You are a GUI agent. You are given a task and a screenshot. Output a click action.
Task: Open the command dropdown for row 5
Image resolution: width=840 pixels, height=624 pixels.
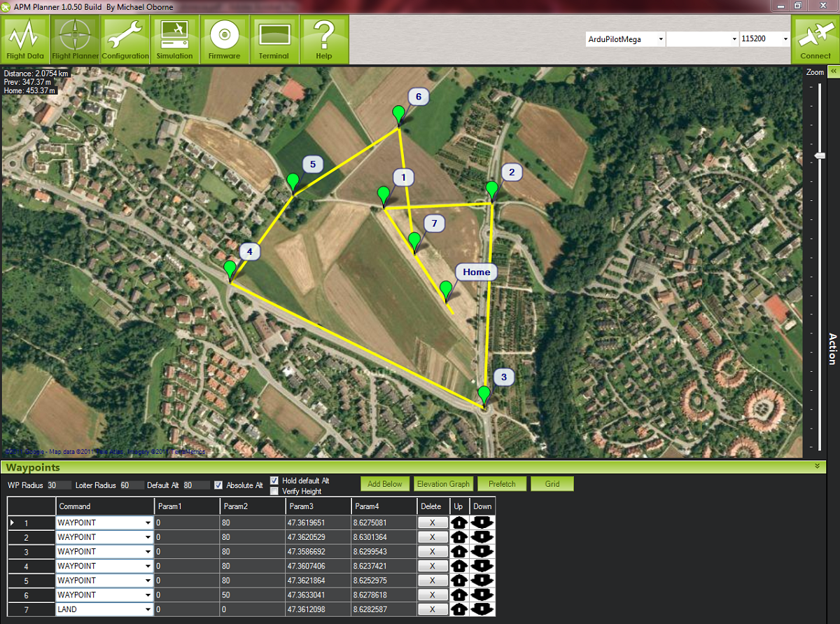[148, 581]
